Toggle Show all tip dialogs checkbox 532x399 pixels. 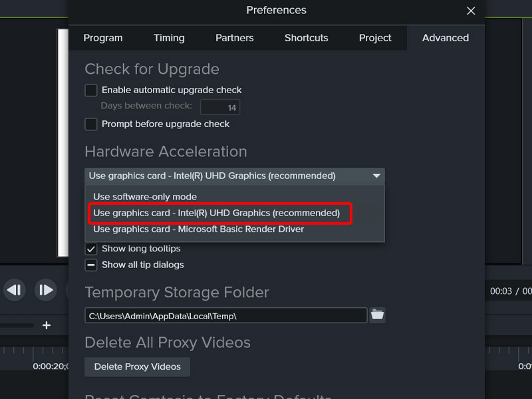(x=91, y=265)
